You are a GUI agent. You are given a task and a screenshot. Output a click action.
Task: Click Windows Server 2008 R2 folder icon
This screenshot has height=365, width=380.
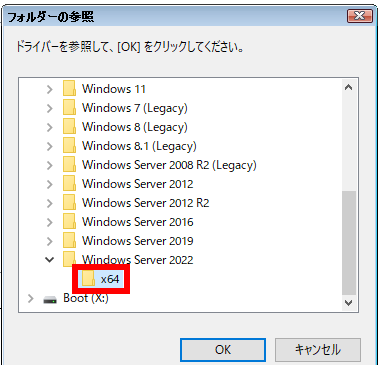coord(69,164)
